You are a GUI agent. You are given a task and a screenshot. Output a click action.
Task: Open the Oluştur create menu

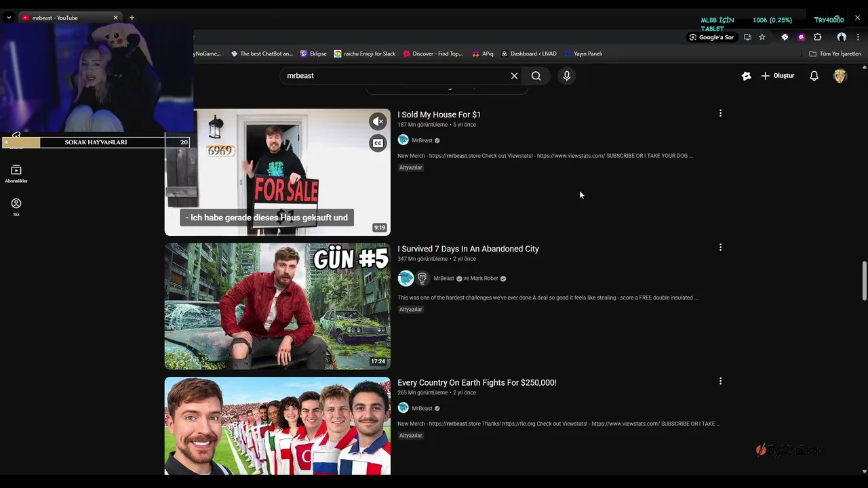777,76
